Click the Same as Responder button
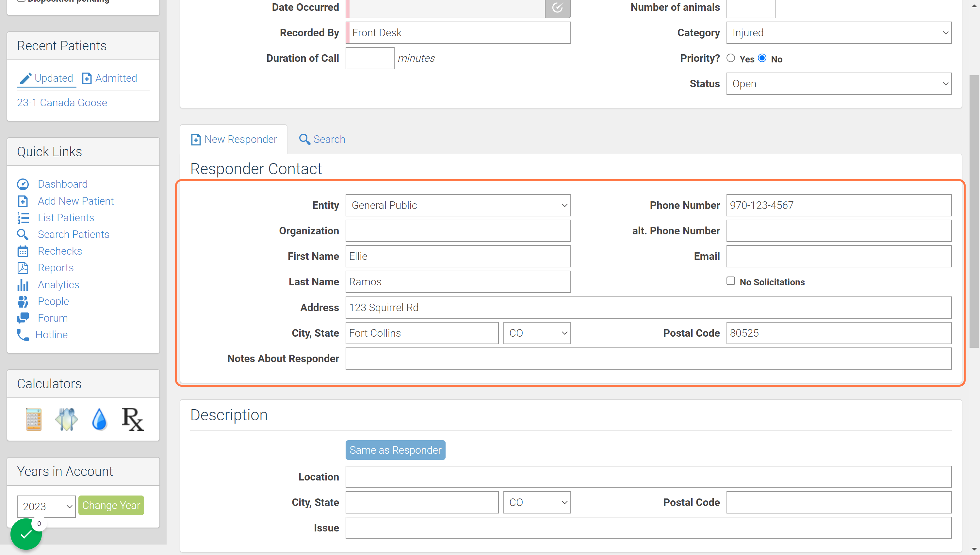 tap(395, 450)
